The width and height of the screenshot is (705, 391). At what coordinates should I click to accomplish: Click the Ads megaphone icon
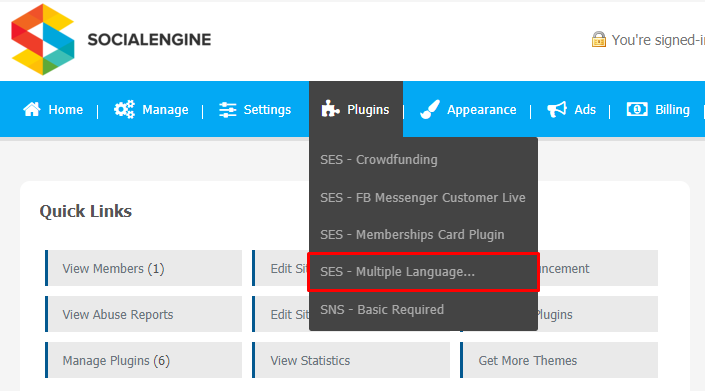557,109
